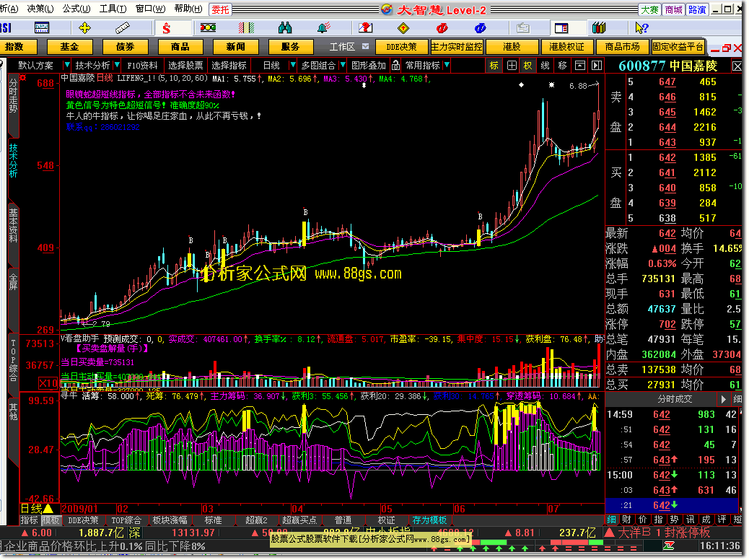Viewport: 749px width, 560px height.
Task: Click the X10 scale marker on volume axis
Action: tap(48, 383)
